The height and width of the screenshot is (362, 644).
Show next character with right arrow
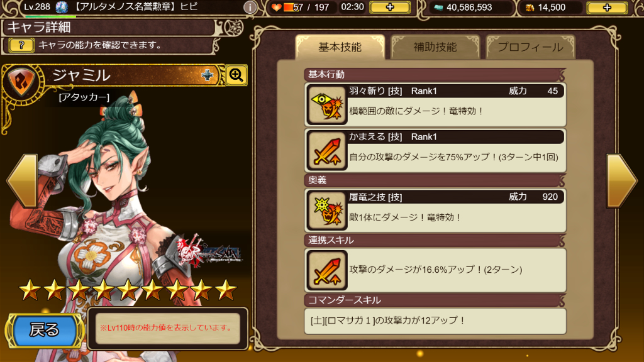coord(621,180)
